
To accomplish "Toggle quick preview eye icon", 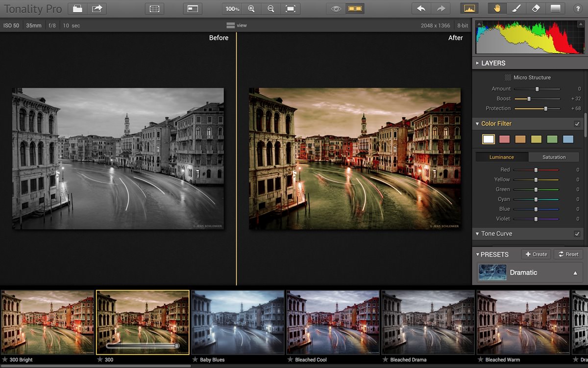I will click(336, 9).
